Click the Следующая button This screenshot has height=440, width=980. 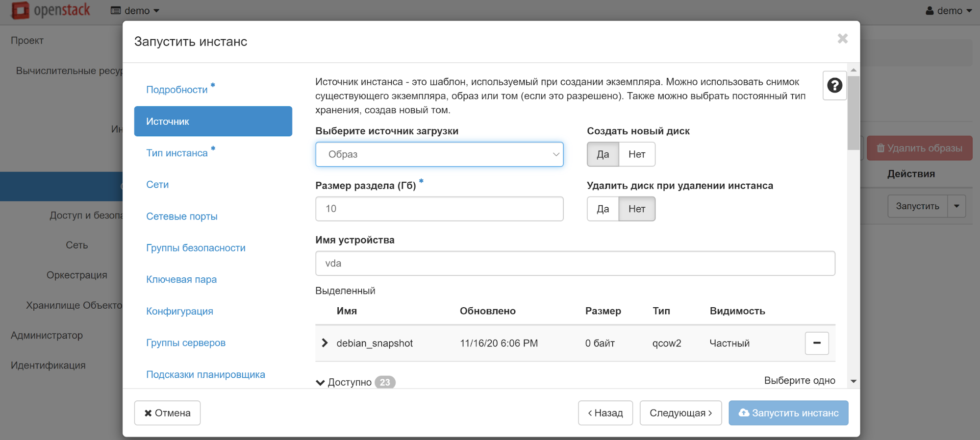(680, 413)
